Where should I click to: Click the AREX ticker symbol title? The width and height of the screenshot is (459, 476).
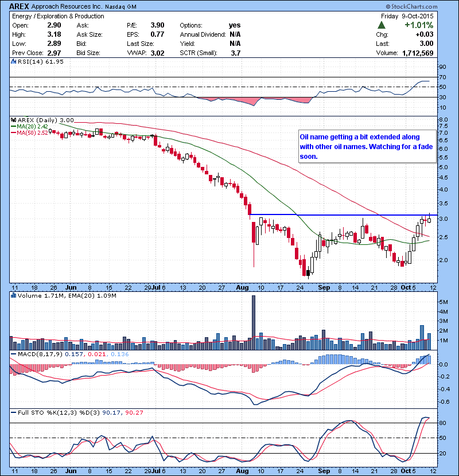[19, 6]
